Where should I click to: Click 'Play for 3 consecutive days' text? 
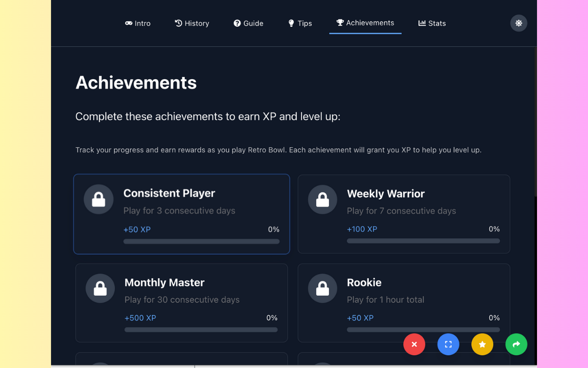tap(179, 211)
